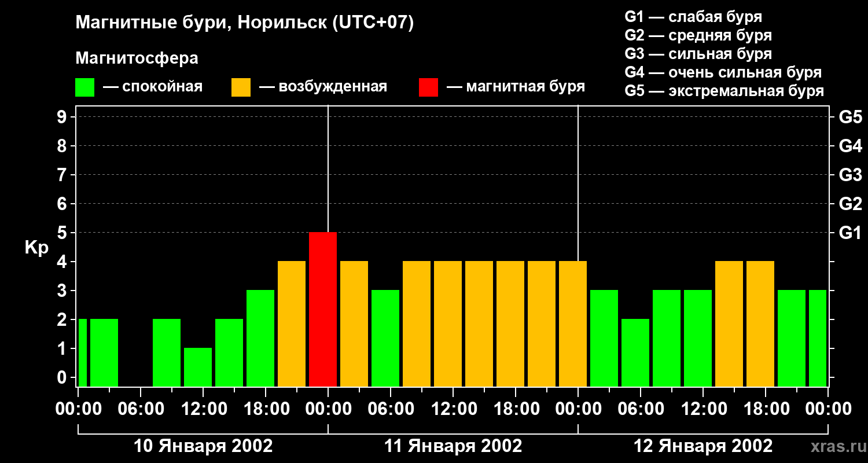Image resolution: width=868 pixels, height=463 pixels.
Task: Select the green bar with Kp value 1
Action: [x=198, y=367]
